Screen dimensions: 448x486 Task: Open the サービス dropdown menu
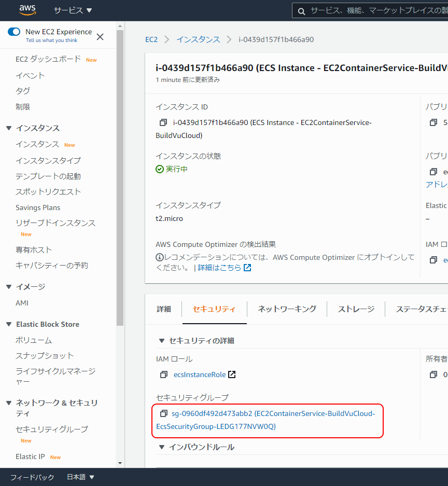point(73,10)
